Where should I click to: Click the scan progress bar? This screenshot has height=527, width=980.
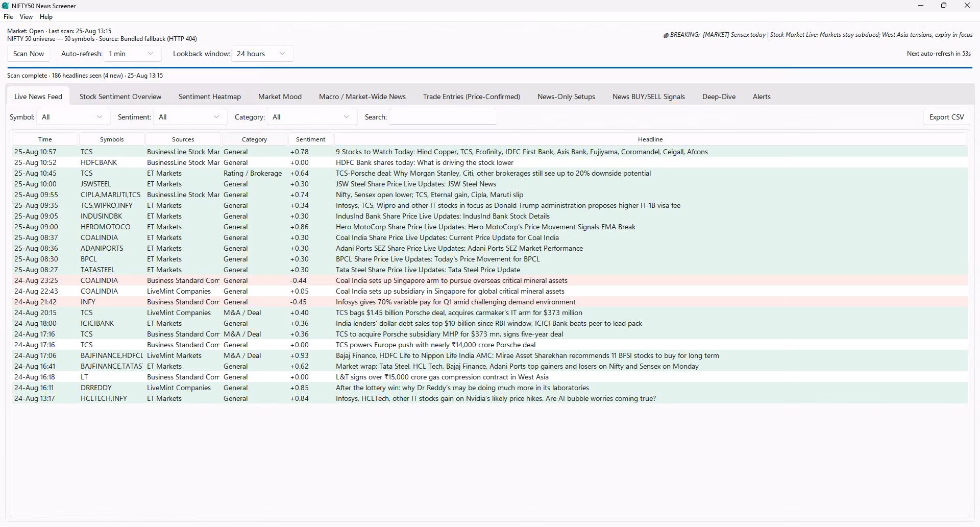(x=490, y=67)
